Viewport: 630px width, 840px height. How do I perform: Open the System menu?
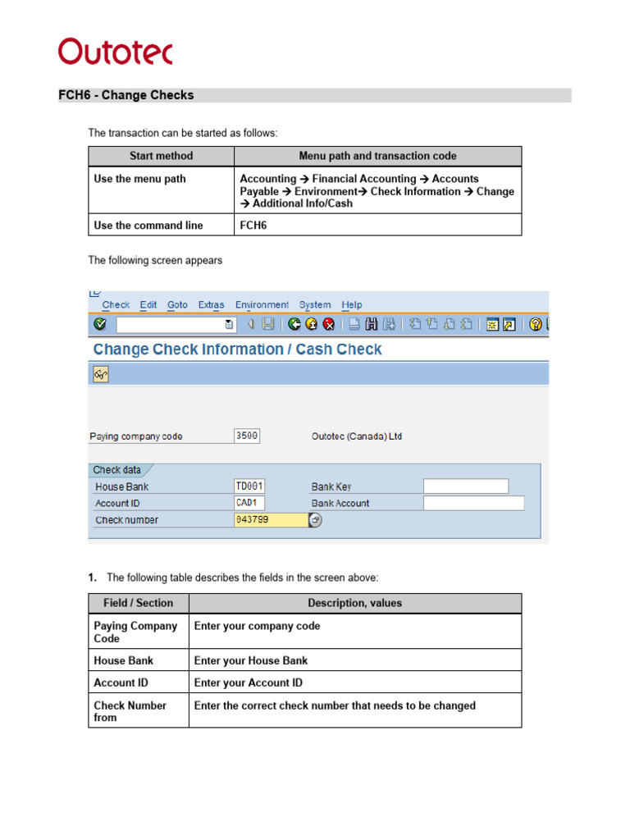(x=315, y=305)
